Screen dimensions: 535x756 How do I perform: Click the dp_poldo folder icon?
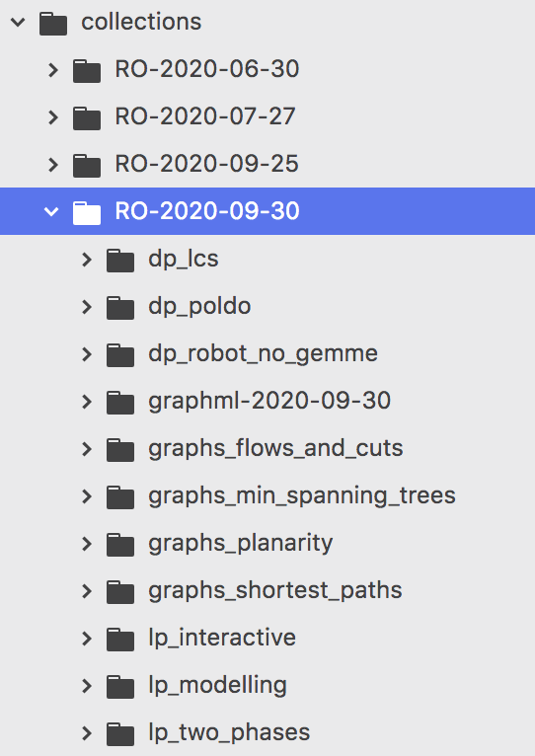120,308
